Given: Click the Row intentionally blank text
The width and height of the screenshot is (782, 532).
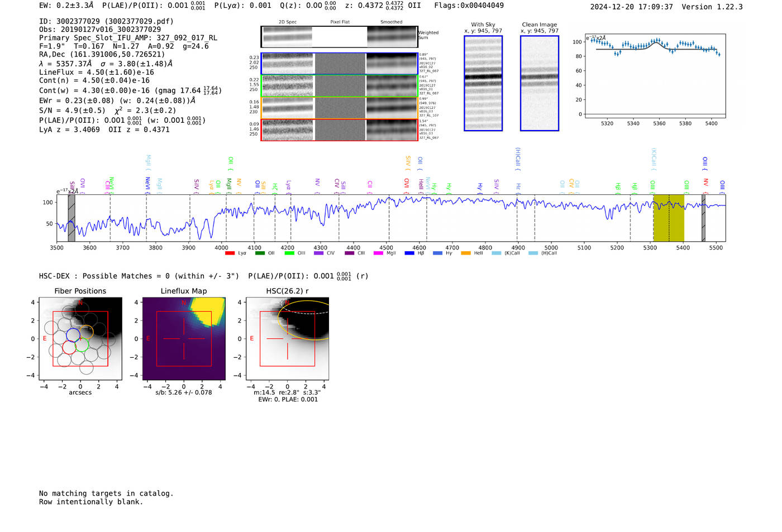Looking at the screenshot, I should click(91, 502).
